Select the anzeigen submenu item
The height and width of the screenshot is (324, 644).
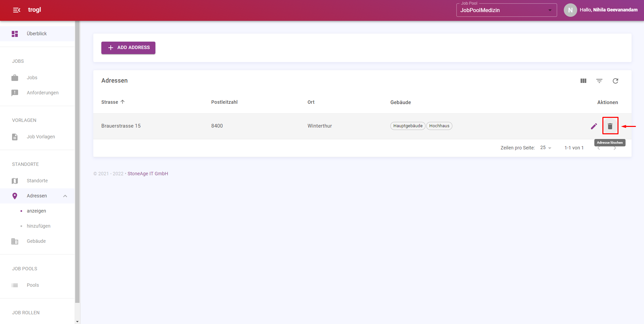pos(37,211)
